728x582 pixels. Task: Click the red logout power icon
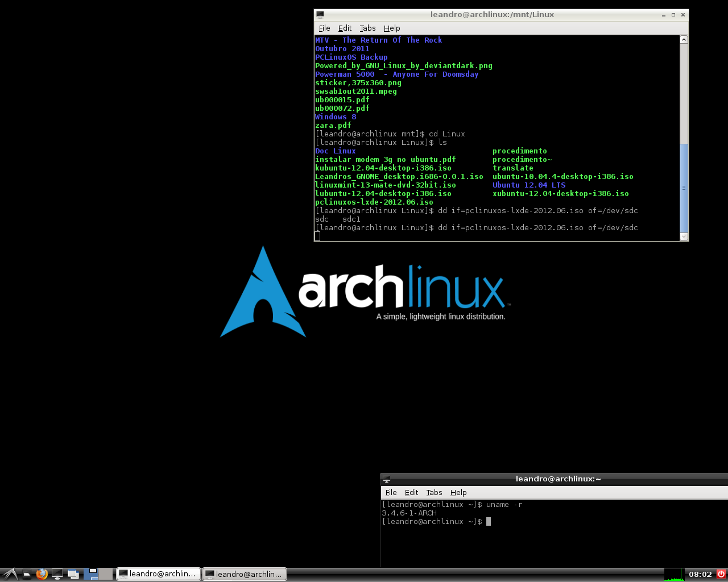pyautogui.click(x=721, y=574)
